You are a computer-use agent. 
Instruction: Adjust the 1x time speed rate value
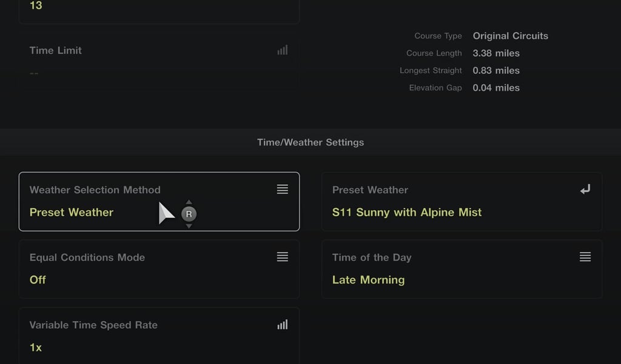click(x=36, y=348)
